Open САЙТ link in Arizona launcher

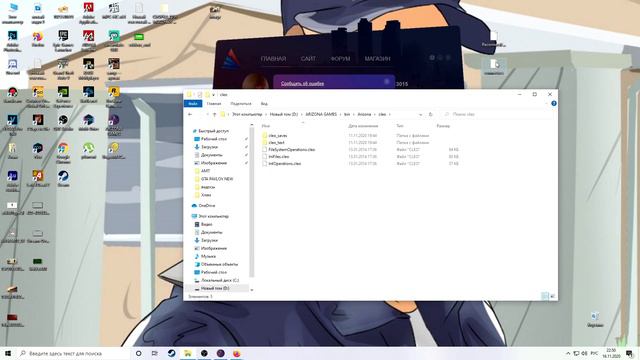pos(308,59)
